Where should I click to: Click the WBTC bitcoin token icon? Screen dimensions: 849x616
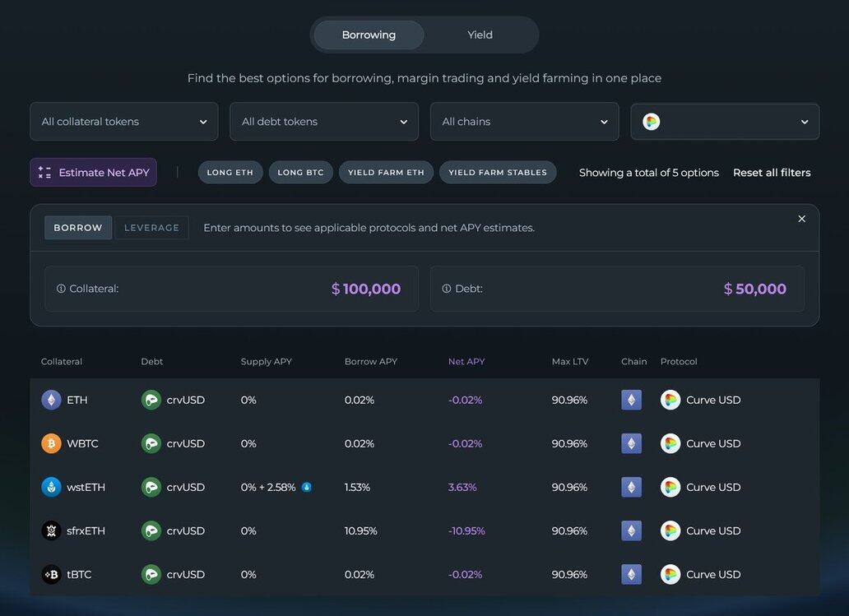click(x=51, y=443)
